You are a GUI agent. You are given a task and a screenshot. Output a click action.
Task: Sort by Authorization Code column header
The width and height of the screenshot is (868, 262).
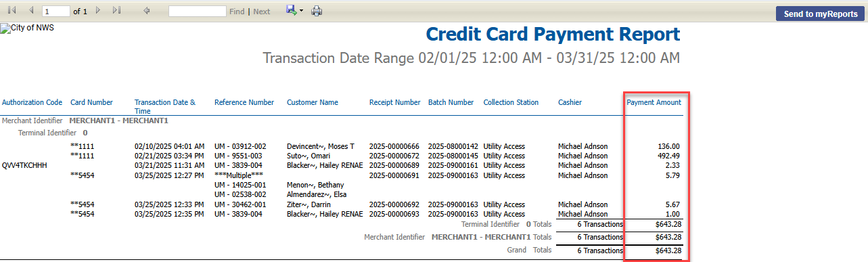tap(32, 102)
